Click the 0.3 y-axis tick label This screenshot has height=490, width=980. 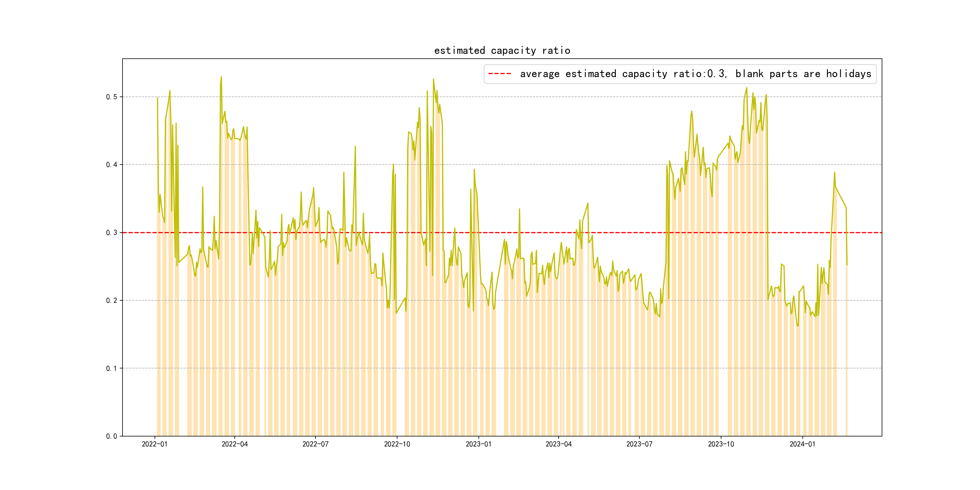[112, 233]
